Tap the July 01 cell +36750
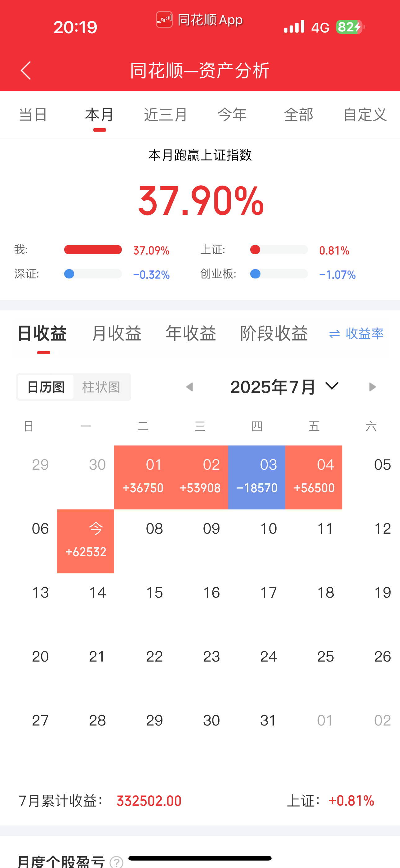400x868 pixels. 143,477
